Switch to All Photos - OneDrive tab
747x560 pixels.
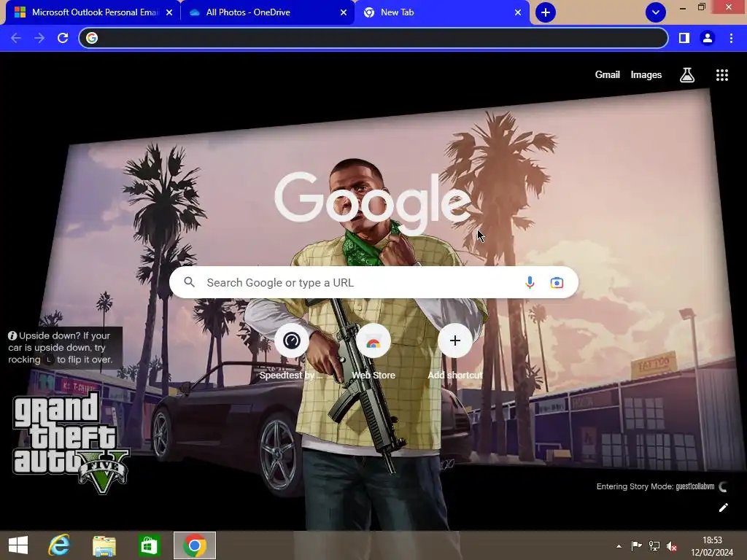[267, 12]
